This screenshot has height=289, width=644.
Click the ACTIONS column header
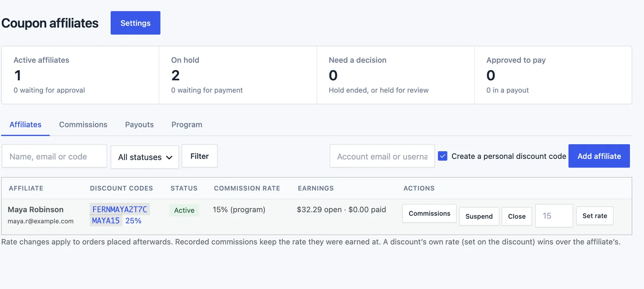point(419,188)
